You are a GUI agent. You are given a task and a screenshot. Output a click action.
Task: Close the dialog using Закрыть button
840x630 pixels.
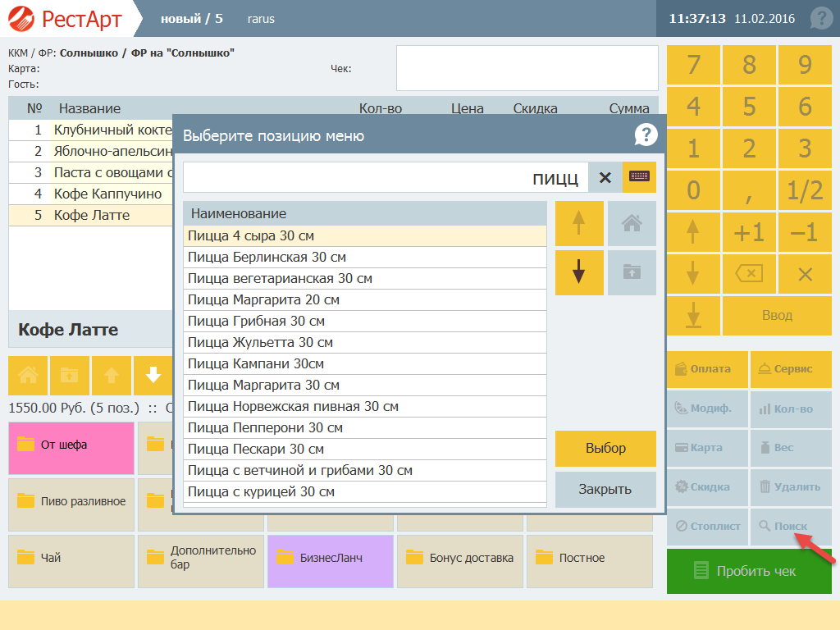[605, 489]
